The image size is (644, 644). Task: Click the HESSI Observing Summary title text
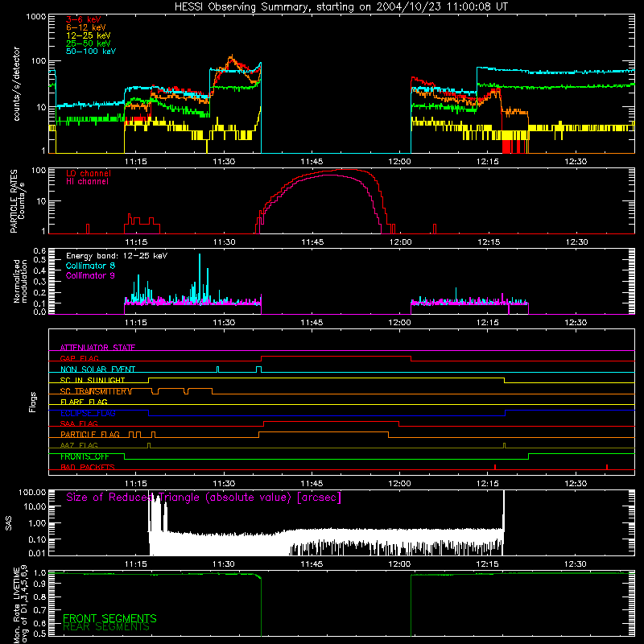click(341, 7)
